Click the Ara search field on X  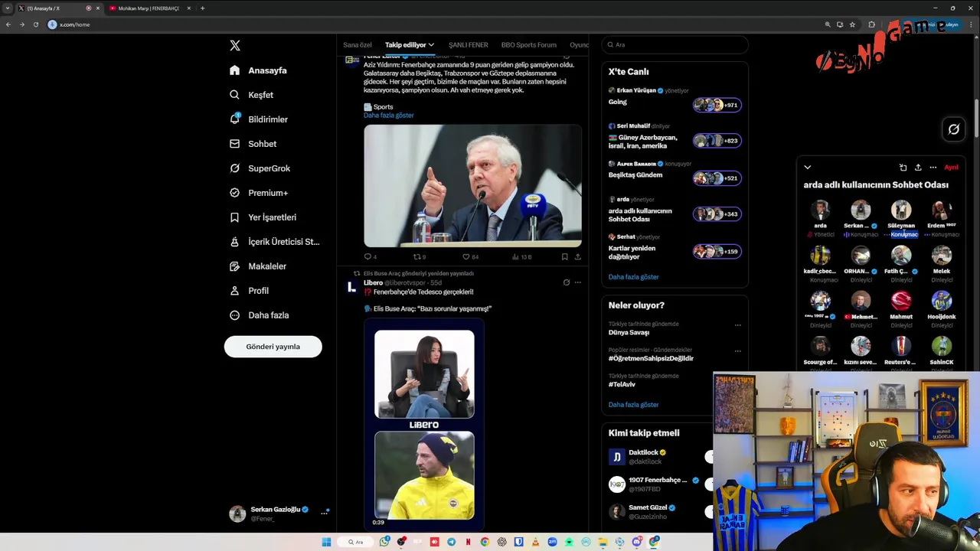pos(674,45)
